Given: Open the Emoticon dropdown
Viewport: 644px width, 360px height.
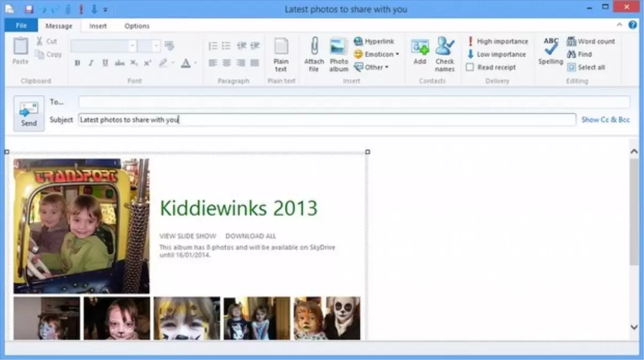Looking at the screenshot, I should (x=378, y=54).
